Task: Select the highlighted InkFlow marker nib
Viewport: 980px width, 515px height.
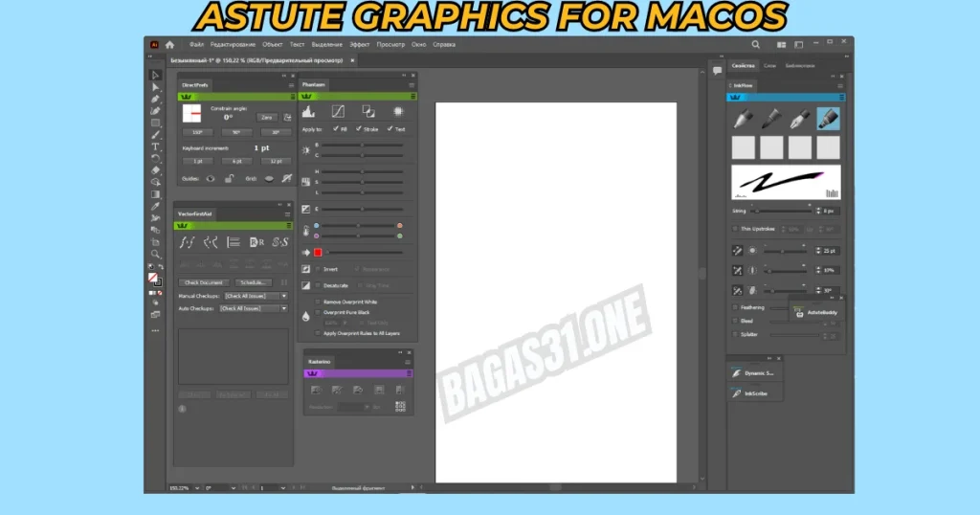Action: coord(828,119)
